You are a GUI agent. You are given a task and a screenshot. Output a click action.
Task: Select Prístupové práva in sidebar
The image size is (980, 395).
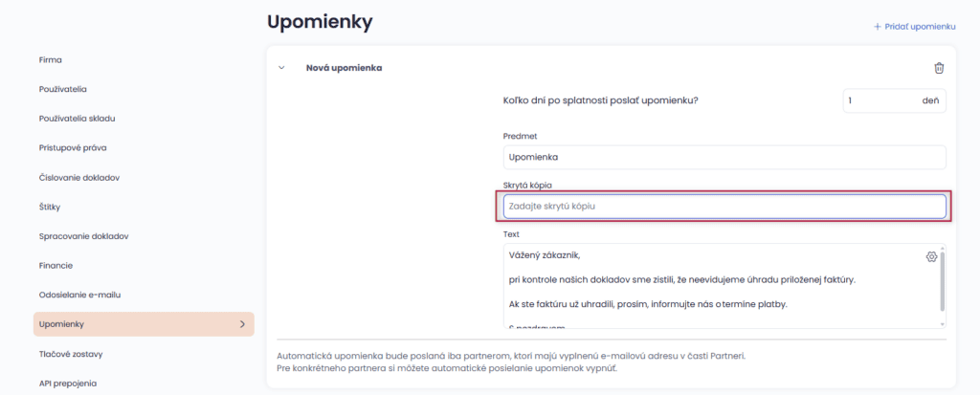73,148
